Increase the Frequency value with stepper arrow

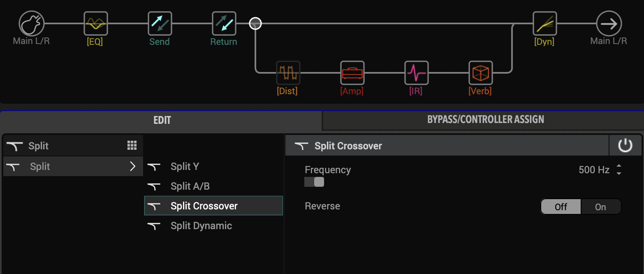tap(619, 166)
